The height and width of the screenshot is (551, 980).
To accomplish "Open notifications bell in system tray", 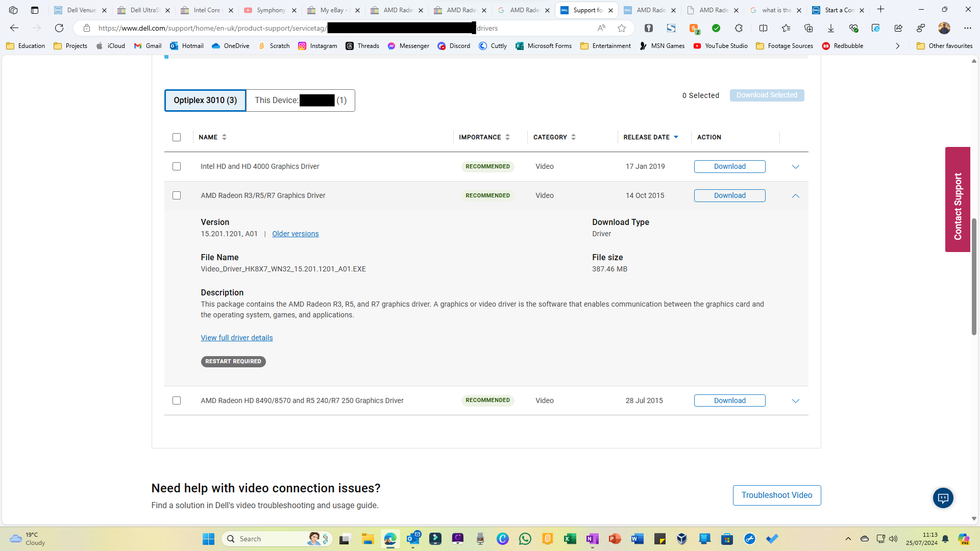I will [945, 539].
